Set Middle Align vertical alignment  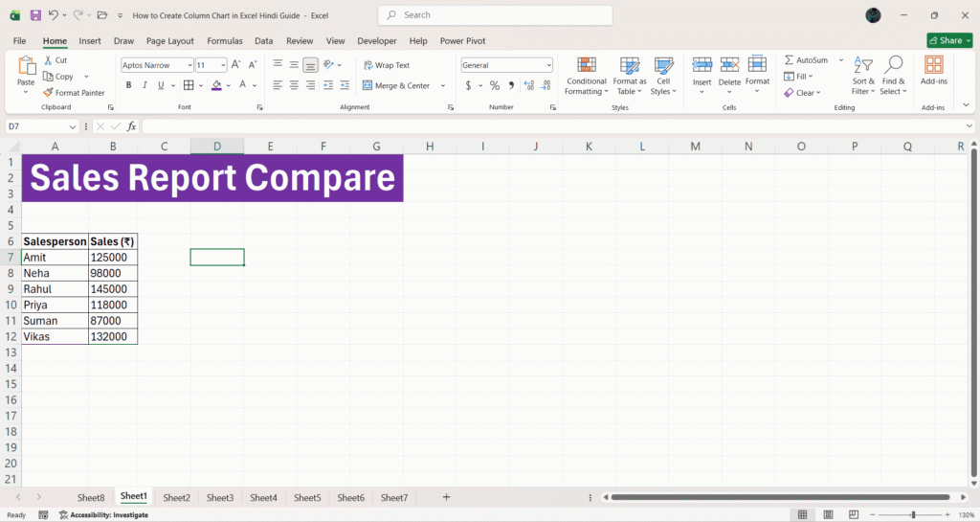294,64
